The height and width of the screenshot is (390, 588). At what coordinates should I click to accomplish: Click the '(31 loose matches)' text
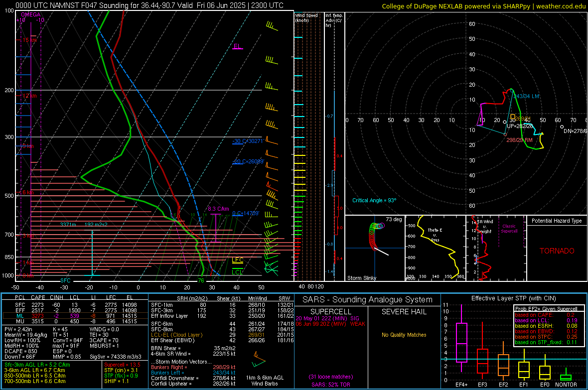[331, 377]
